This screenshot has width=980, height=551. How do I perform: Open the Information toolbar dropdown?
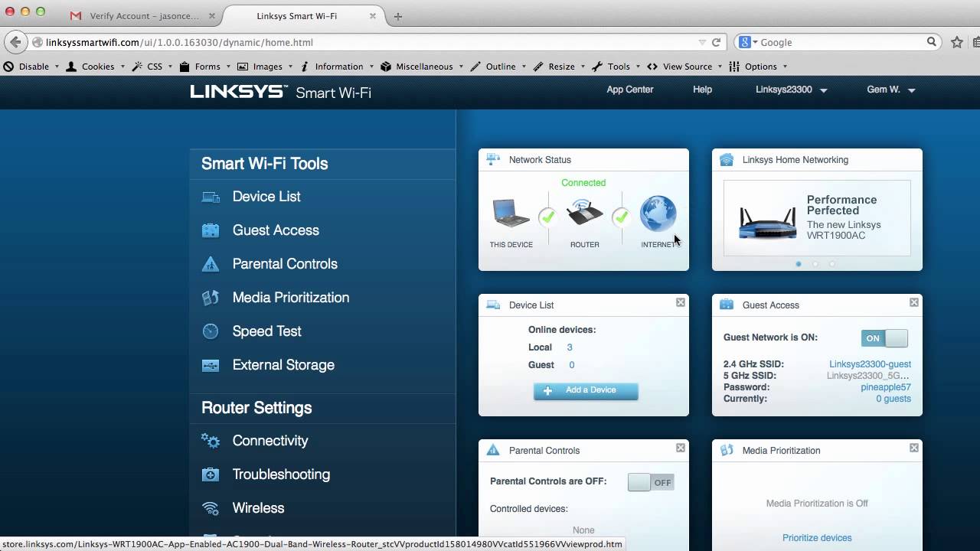point(337,67)
